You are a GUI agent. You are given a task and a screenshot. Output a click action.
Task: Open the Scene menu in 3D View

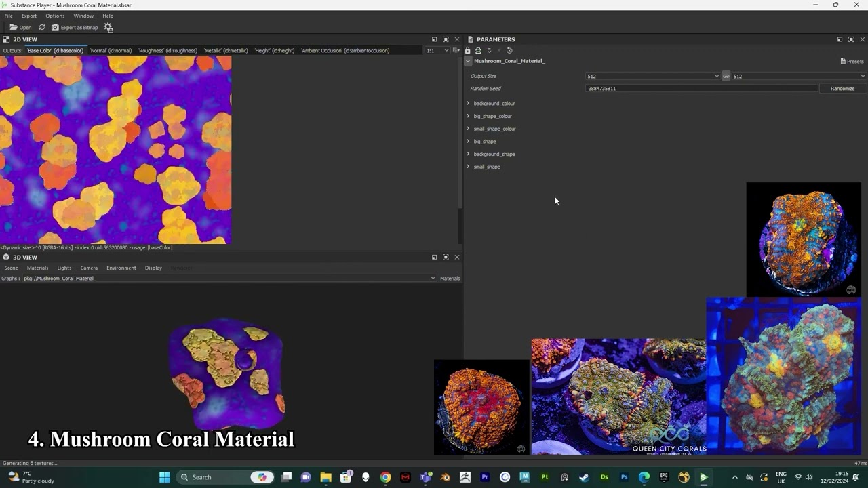point(11,268)
